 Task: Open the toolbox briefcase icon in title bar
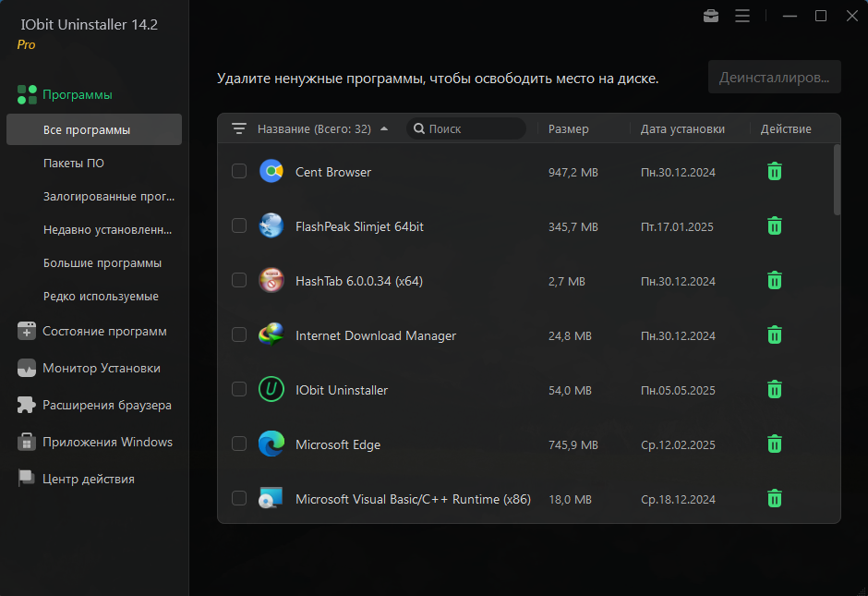(x=711, y=16)
